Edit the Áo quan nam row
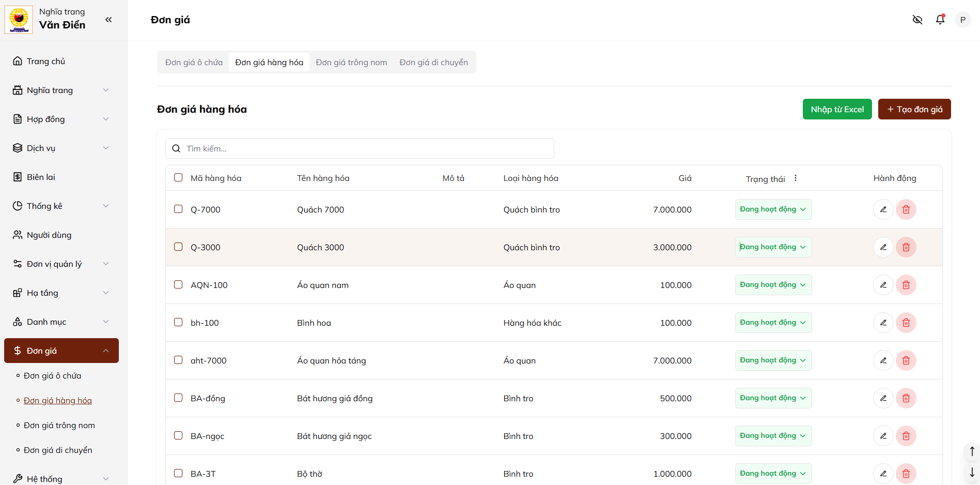 pyautogui.click(x=883, y=285)
